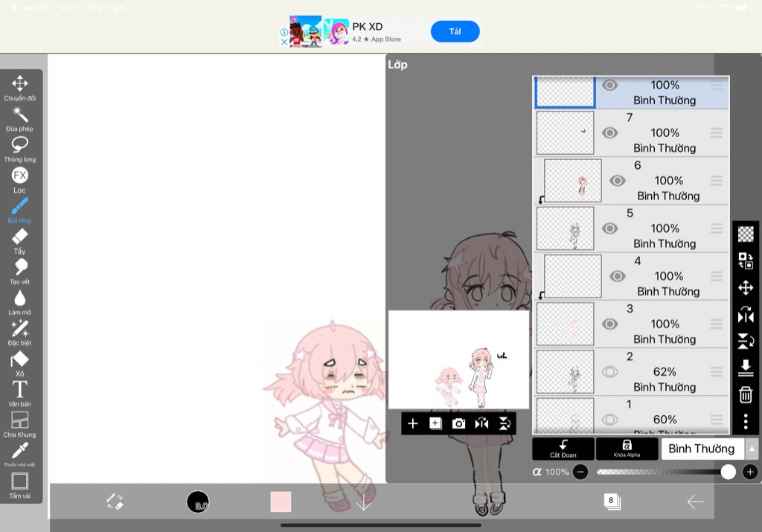
Task: Turn on Cắt Đoạn clipping
Action: tap(562, 449)
